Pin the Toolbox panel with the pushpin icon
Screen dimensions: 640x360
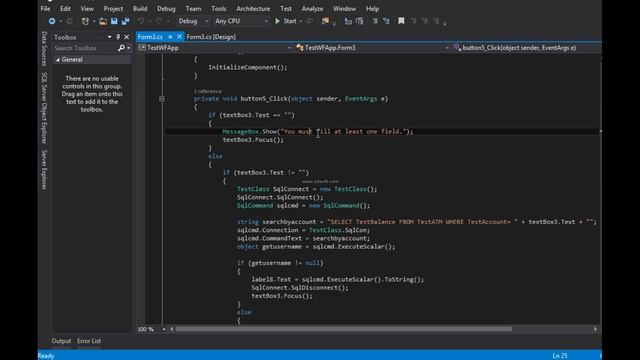click(x=118, y=37)
